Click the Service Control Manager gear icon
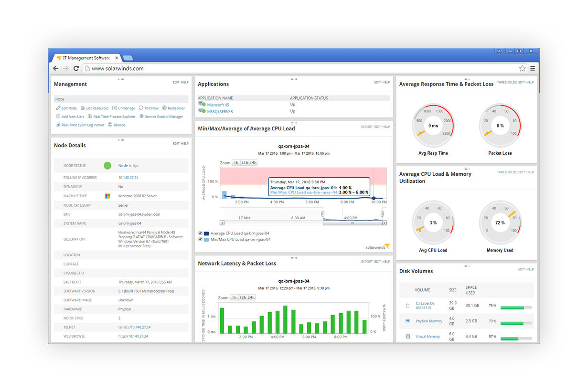The width and height of the screenshot is (588, 392). coord(141,117)
